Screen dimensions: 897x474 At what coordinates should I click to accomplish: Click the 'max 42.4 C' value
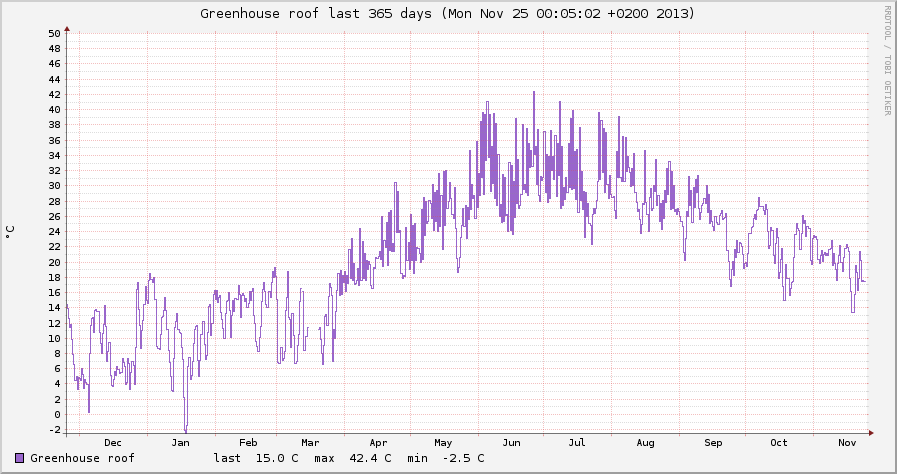tap(353, 458)
